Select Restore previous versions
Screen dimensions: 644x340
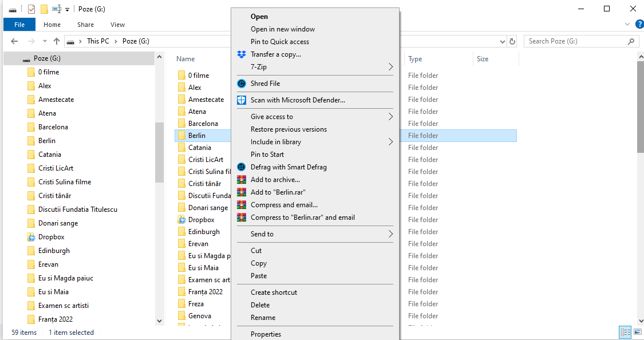(x=289, y=129)
